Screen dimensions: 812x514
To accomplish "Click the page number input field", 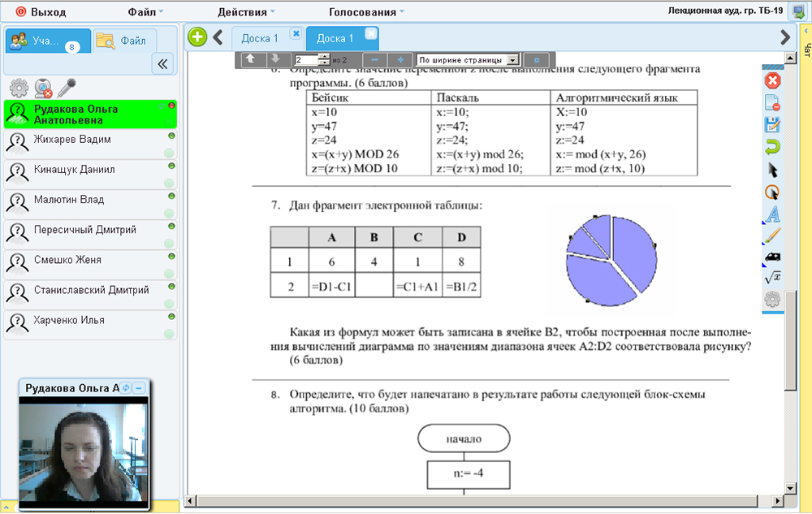I will pyautogui.click(x=307, y=60).
